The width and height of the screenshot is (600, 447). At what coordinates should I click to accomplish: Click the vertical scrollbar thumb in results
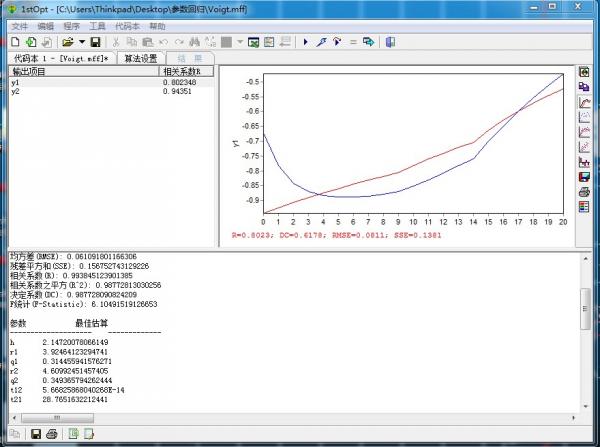585,309
